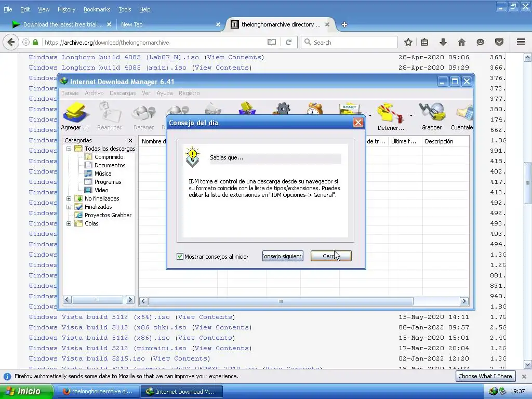Select Proyectos Grabber in category tree
Image resolution: width=532 pixels, height=399 pixels.
coord(108,215)
